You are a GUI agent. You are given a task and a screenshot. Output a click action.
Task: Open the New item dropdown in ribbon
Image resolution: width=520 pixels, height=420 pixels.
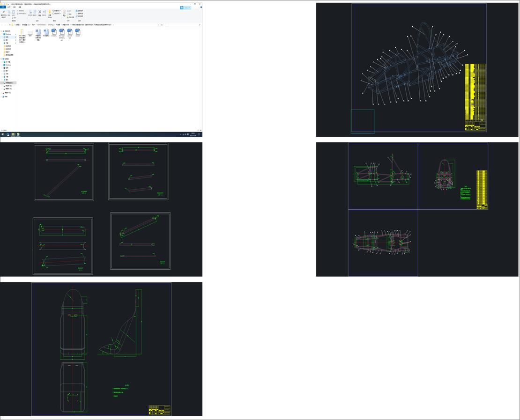57,11
